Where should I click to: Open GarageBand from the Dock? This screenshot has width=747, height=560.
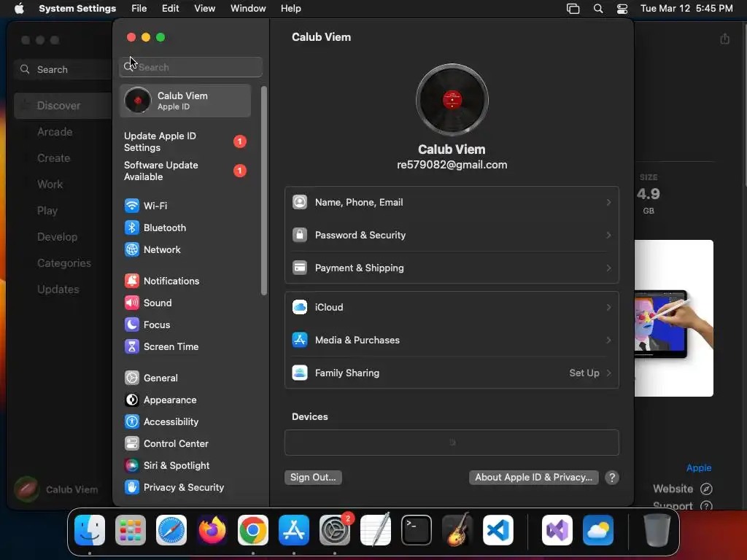457,530
